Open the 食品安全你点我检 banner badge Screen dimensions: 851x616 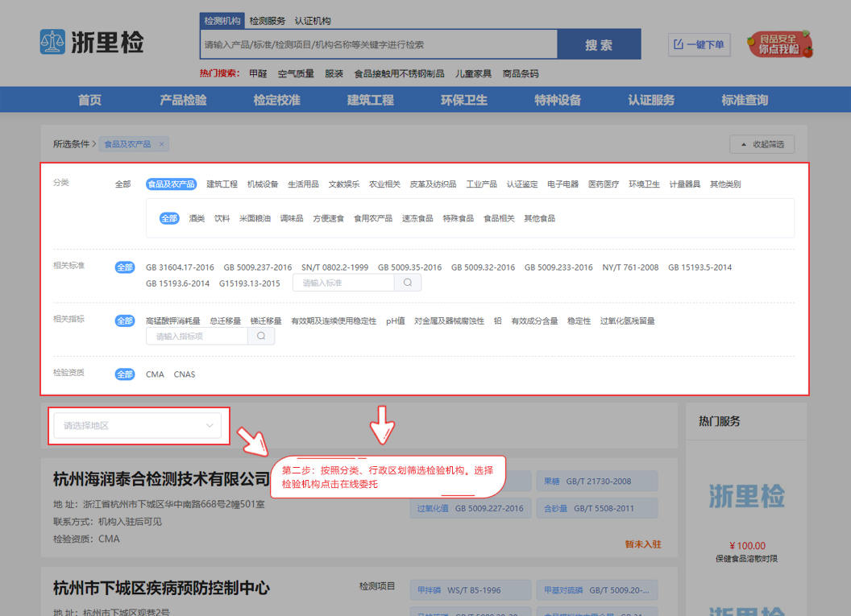coord(779,44)
